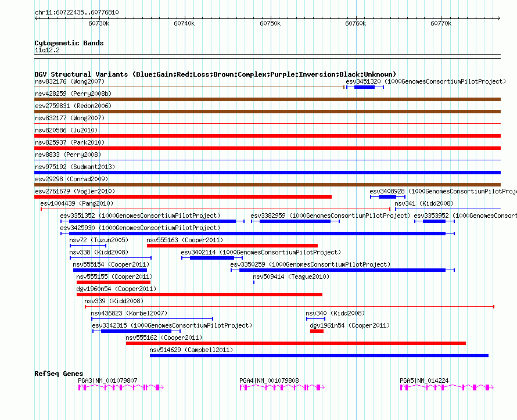Click the esv3408928 blue gain bar
The height and width of the screenshot is (420, 517).
tap(388, 197)
